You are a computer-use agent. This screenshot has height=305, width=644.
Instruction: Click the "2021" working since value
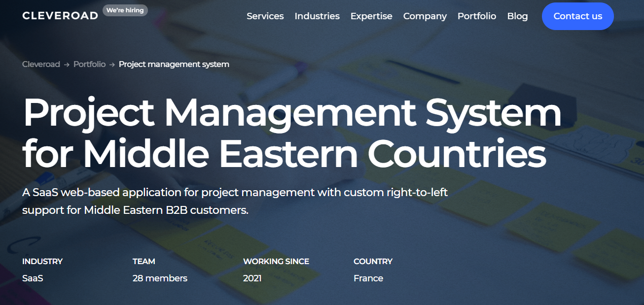(252, 278)
